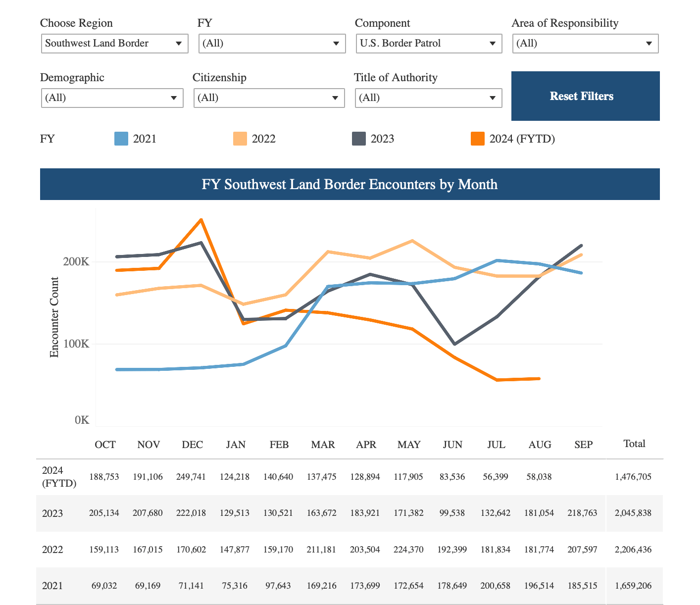Select the 2023 row label in table
700x605 pixels.
(52, 513)
